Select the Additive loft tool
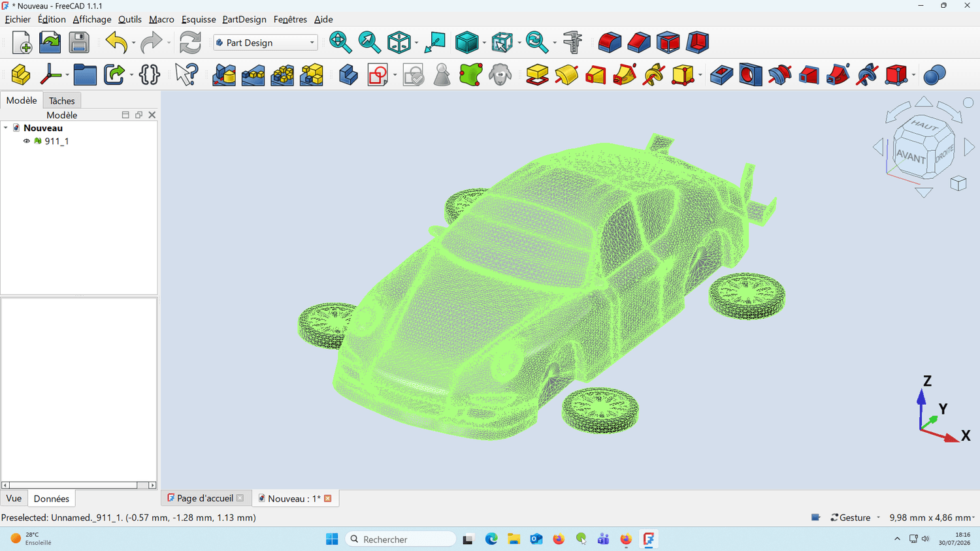 pos(596,75)
